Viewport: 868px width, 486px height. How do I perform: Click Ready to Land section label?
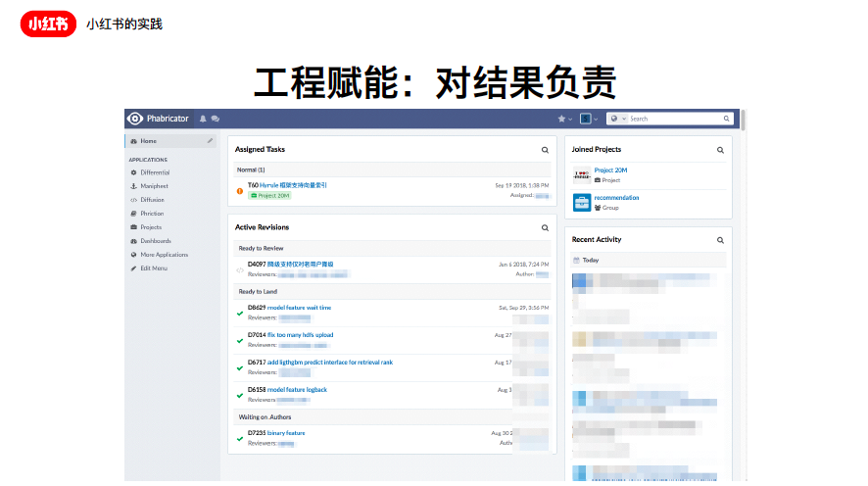coord(258,292)
